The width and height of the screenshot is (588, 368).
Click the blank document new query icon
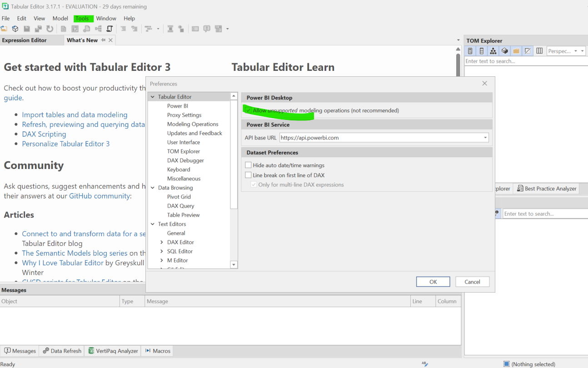tap(63, 29)
